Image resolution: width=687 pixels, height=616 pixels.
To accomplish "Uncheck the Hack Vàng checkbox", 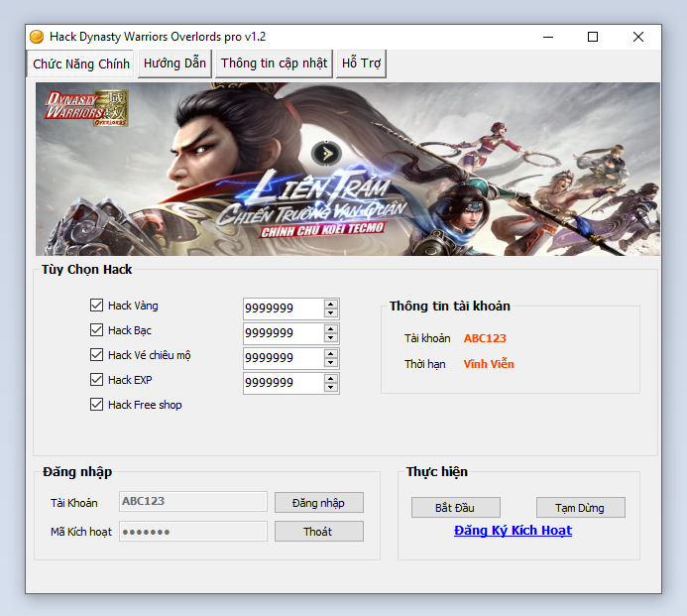I will (97, 306).
